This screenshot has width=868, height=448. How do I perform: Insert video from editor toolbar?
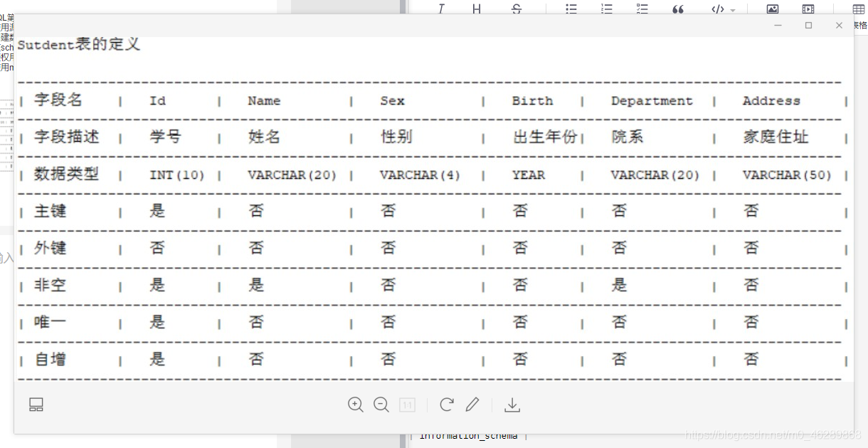tap(808, 9)
